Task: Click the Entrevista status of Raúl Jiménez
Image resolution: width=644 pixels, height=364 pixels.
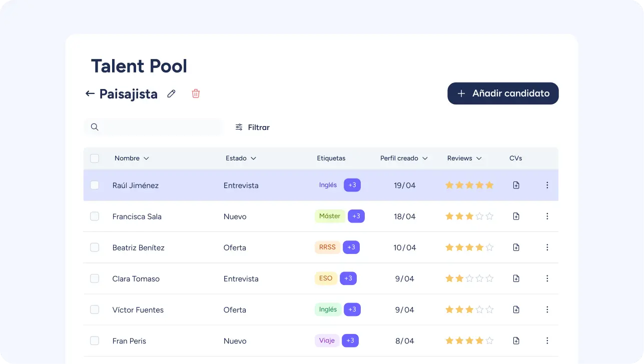Action: pos(241,185)
